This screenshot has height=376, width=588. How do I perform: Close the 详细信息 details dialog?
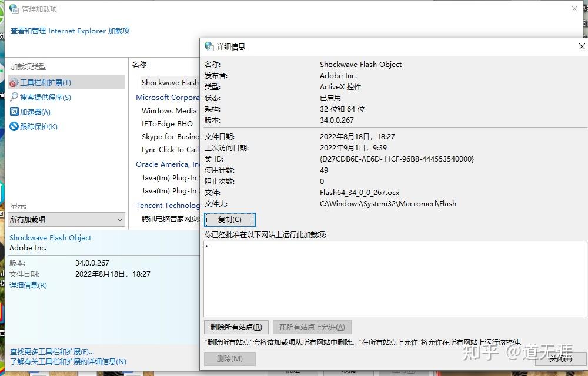point(582,46)
